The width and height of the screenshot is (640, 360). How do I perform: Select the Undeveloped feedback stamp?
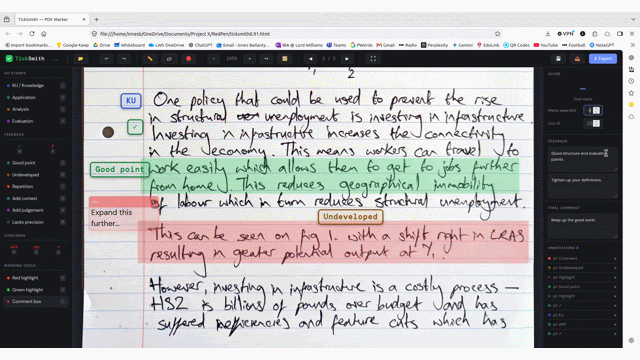click(36, 175)
